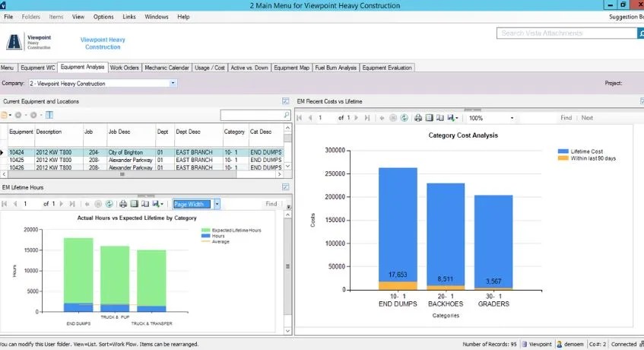Click the END DUMPS blue cost bar
The image size is (644, 350).
click(398, 224)
